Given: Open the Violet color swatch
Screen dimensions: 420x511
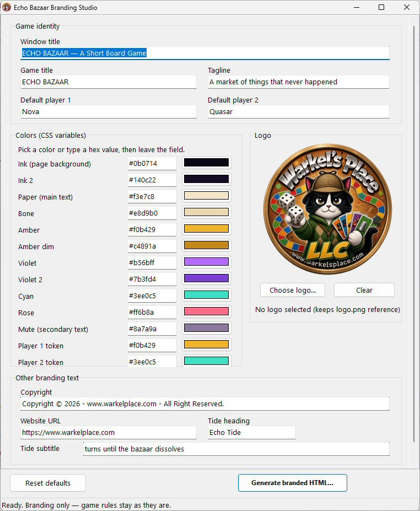Looking at the screenshot, I should coord(206,262).
